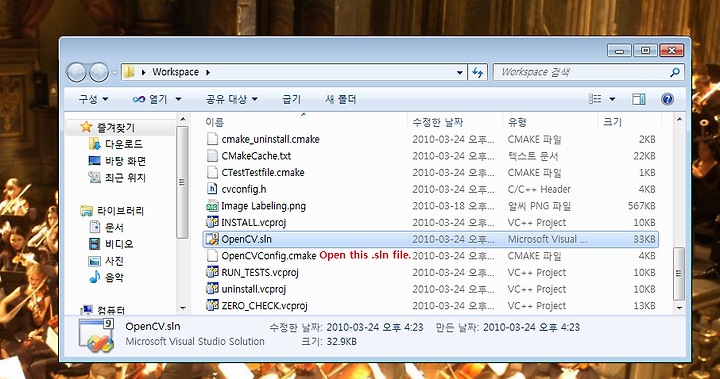Expand the 열기 dropdown arrow

pos(178,99)
